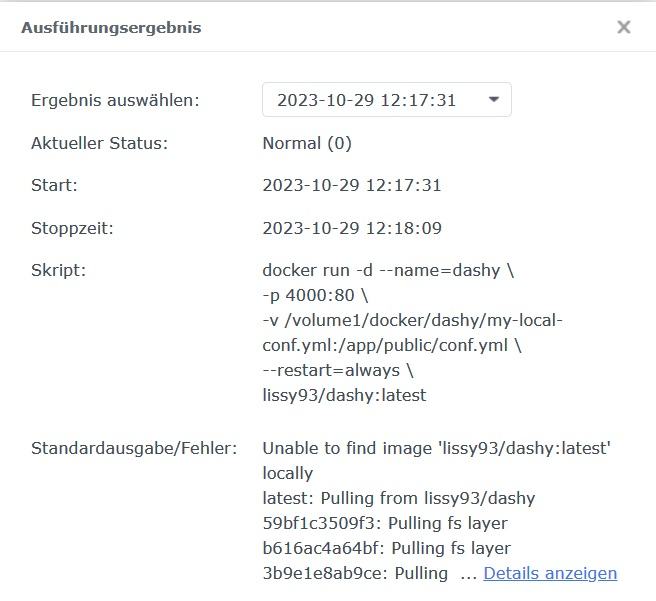The height and width of the screenshot is (601, 656).
Task: Click the -p 4000:80 port line
Action: [316, 295]
